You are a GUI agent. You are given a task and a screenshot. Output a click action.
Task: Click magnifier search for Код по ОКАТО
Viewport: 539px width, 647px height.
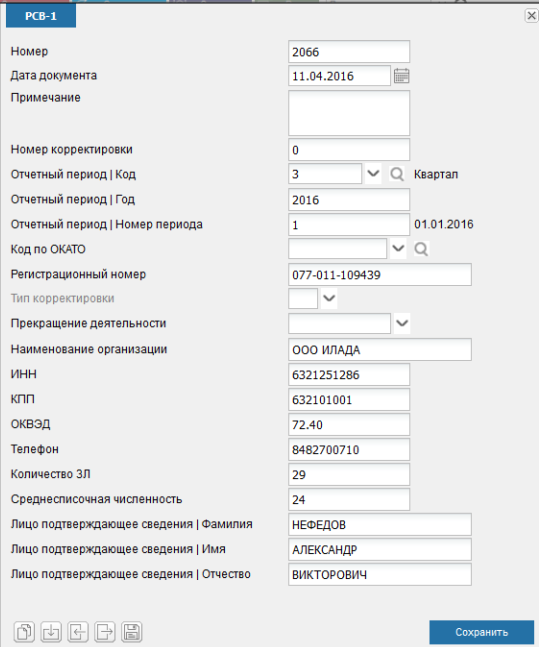tap(421, 249)
